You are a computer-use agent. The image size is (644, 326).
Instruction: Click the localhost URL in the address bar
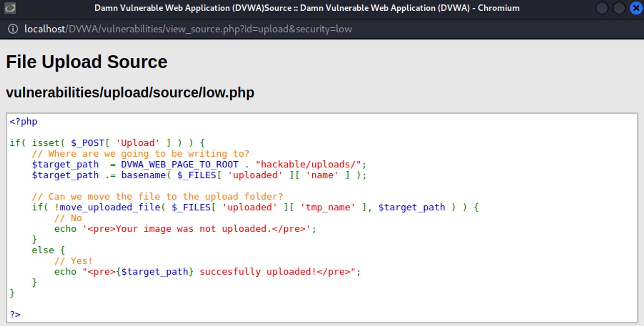pos(188,29)
